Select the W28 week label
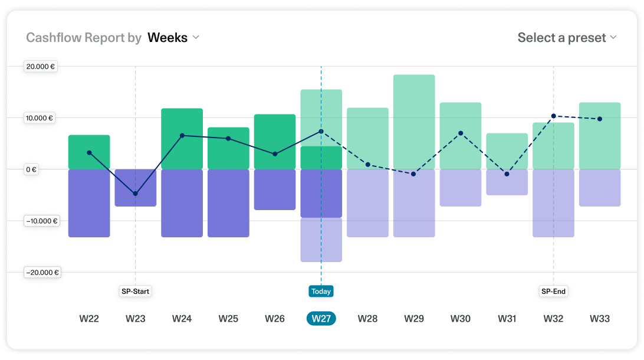Image resolution: width=644 pixels, height=360 pixels. [x=367, y=318]
